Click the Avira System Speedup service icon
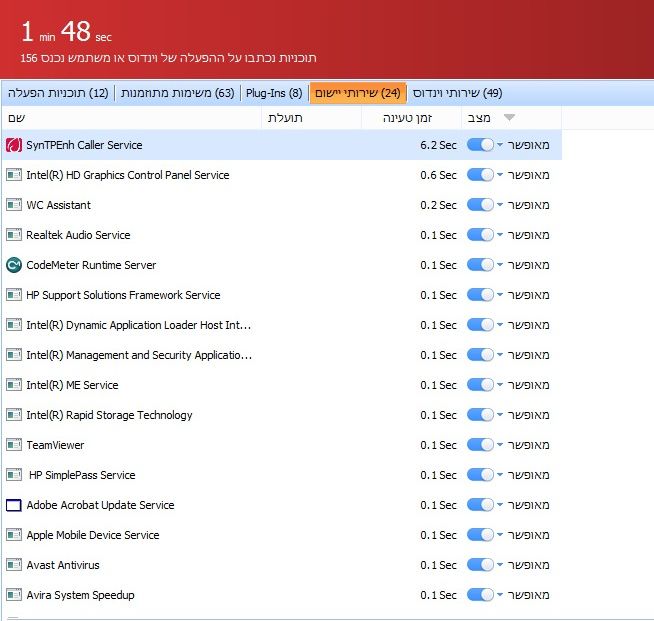 (14, 595)
